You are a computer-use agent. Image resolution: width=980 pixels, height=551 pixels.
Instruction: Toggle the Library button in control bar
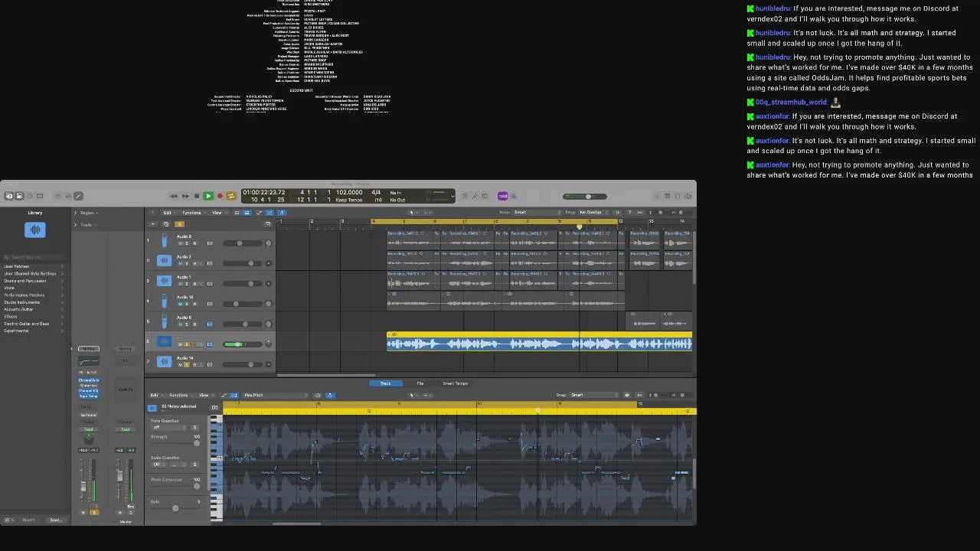[x=9, y=196]
